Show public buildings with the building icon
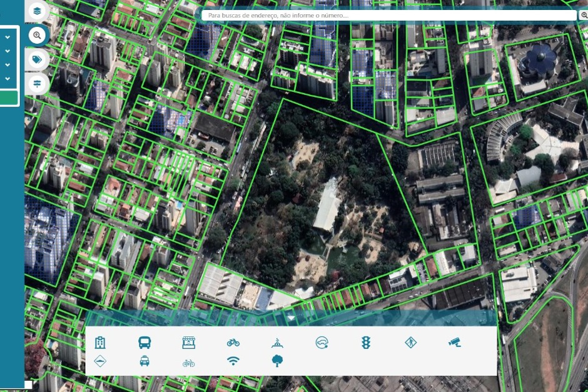 click(x=100, y=343)
